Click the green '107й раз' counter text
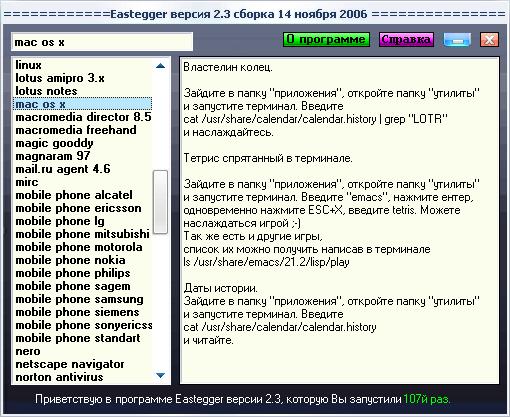The image size is (510, 417). [x=427, y=399]
